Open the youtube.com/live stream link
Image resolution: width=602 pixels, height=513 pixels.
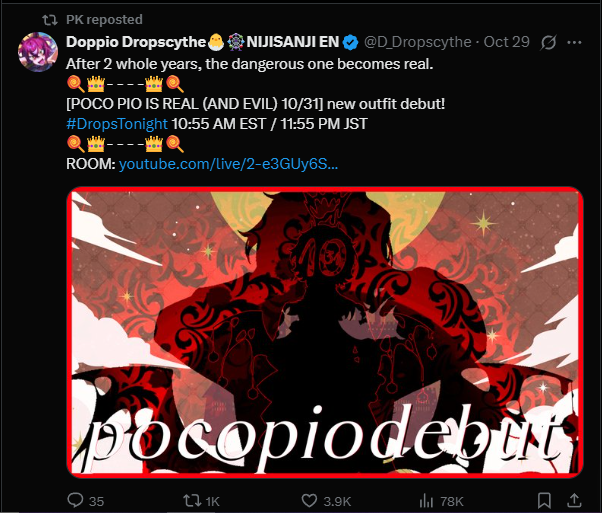tap(228, 164)
